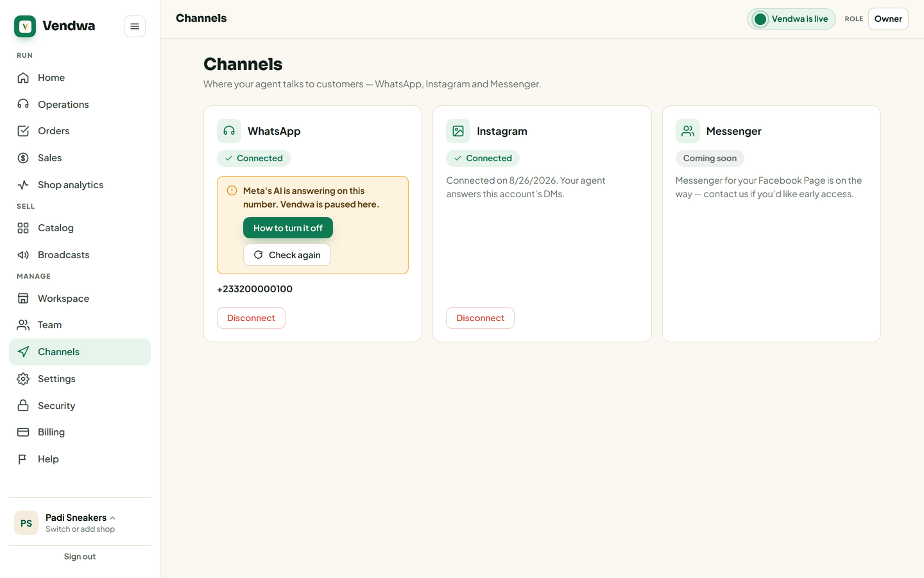Click the Instagram card image icon
The image size is (924, 578).
coord(458,131)
